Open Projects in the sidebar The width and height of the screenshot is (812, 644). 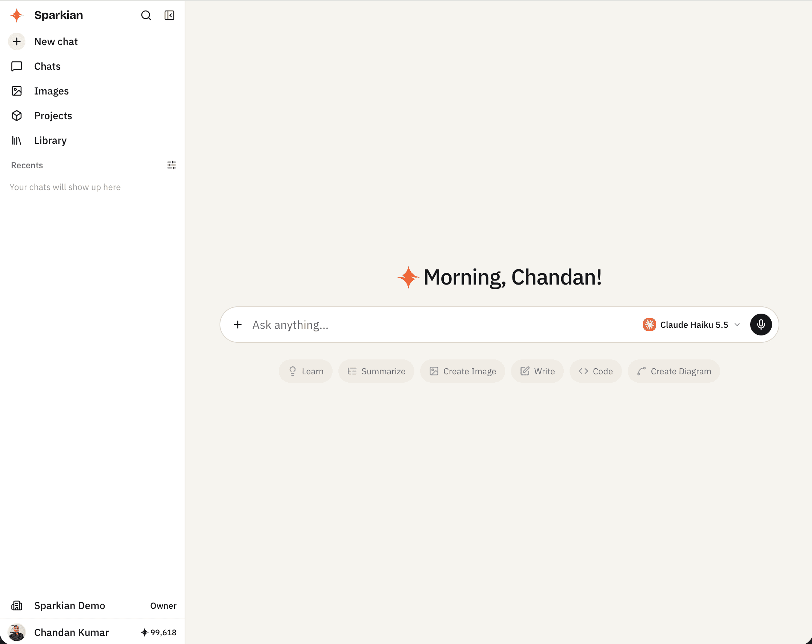(92, 116)
